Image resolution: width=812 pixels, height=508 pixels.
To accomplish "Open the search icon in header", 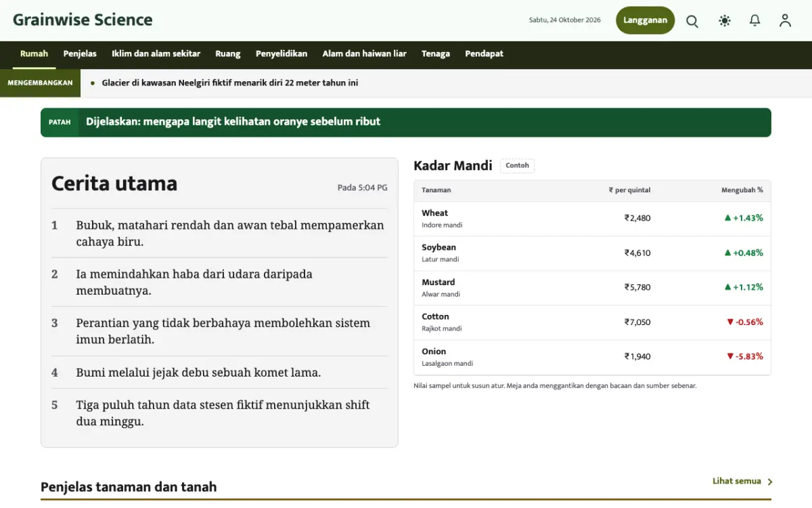I will coord(692,20).
